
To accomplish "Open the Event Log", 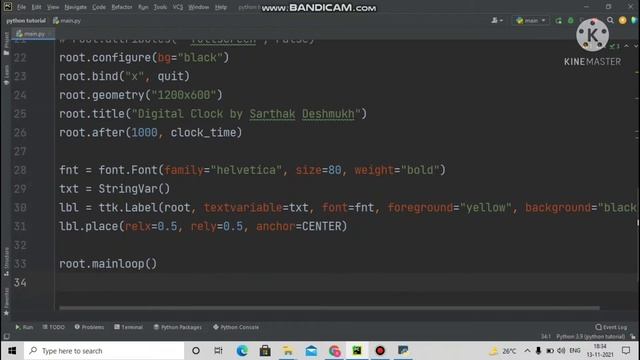I will point(611,327).
